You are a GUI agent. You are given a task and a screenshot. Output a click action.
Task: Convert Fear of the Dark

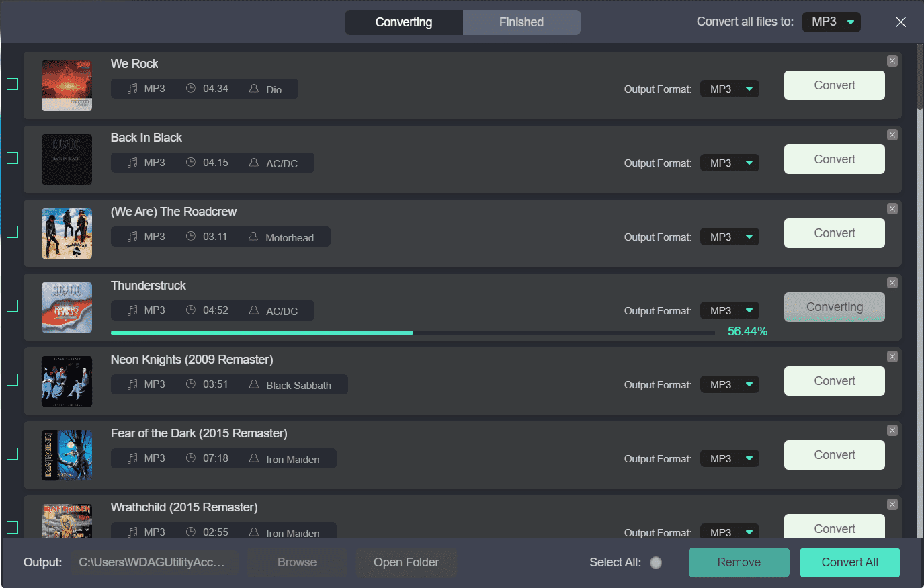(x=835, y=455)
